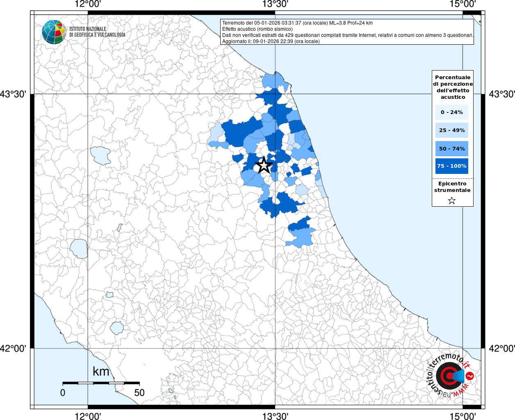
Task: Select the 75 - 100% legend swatch
Action: pyautogui.click(x=452, y=166)
